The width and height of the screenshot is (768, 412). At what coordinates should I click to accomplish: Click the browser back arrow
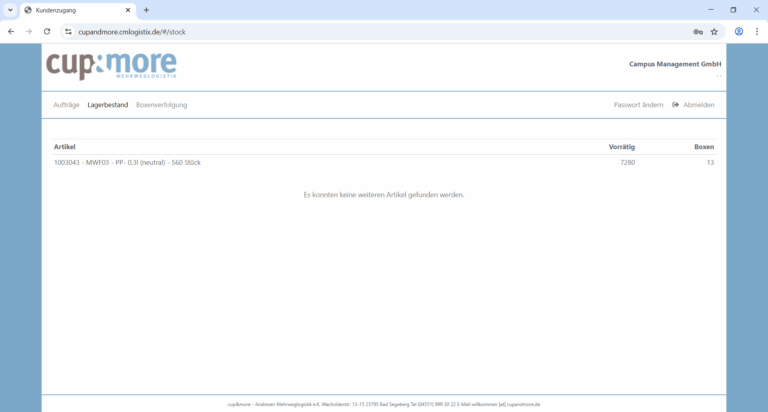pos(11,31)
